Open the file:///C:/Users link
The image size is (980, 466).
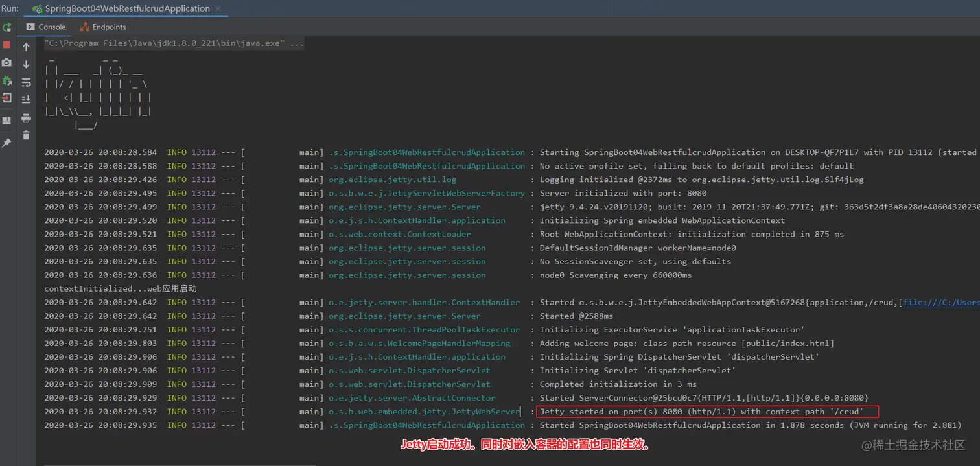[x=940, y=303]
